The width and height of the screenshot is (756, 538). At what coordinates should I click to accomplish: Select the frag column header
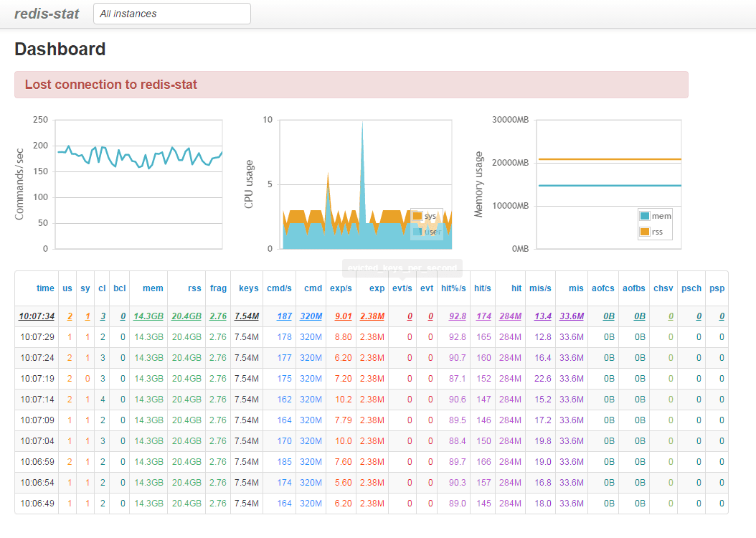218,288
